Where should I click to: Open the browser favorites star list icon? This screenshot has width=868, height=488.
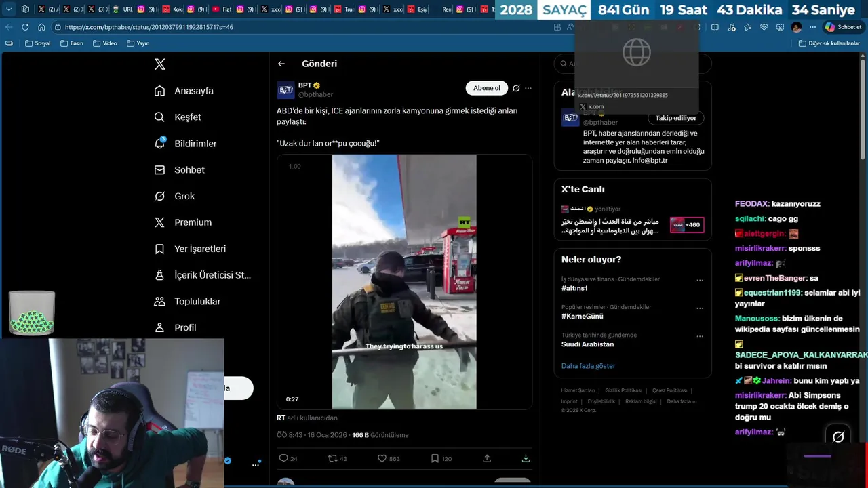click(x=747, y=27)
